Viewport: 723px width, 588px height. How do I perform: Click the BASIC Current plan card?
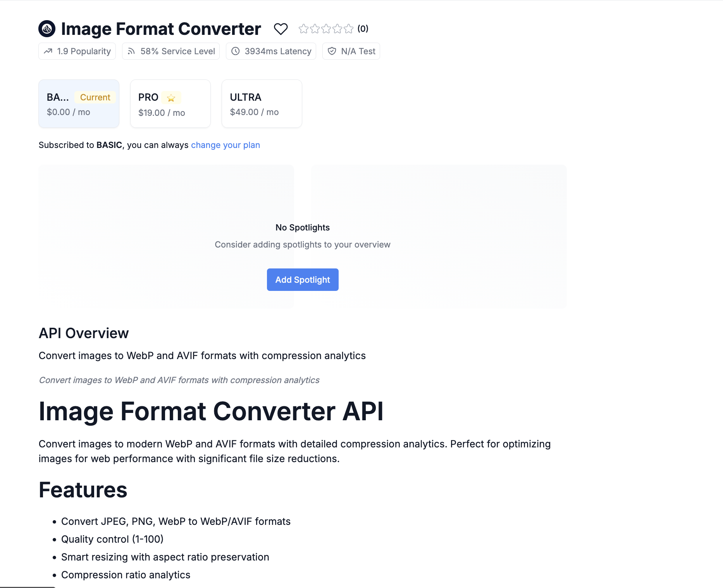click(79, 103)
